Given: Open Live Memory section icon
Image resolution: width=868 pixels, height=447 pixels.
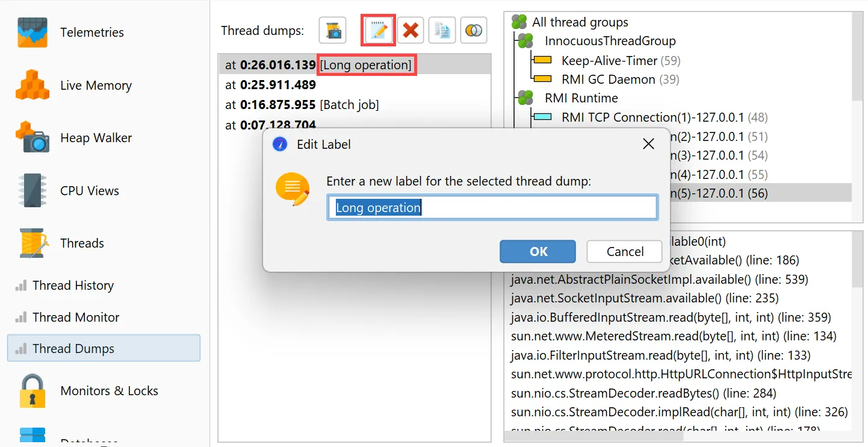Looking at the screenshot, I should tap(33, 85).
